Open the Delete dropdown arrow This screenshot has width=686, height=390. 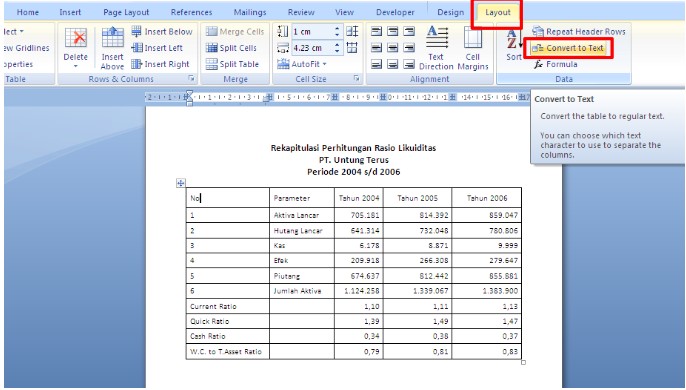click(75, 66)
